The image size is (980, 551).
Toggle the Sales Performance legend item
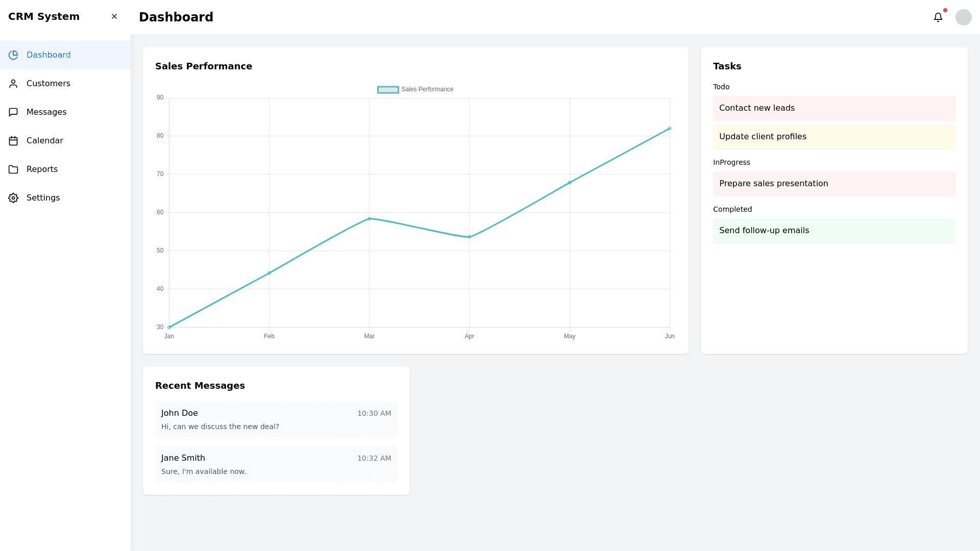coord(415,90)
